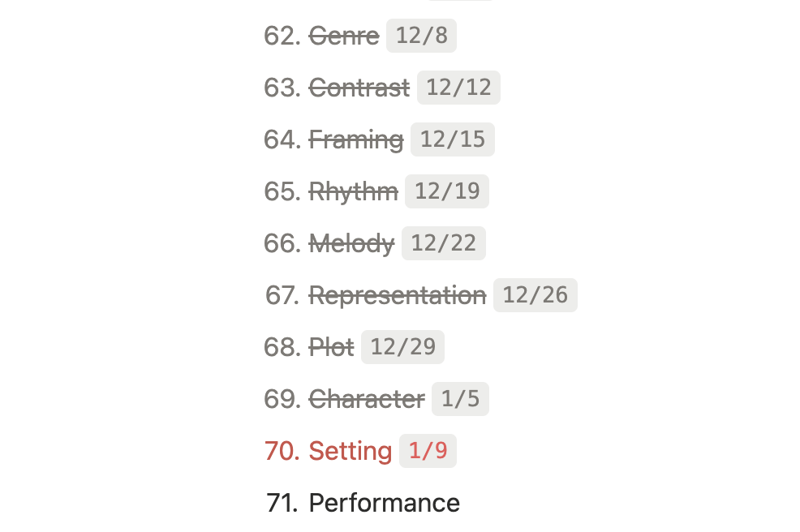Click the 12/8 date tag

click(421, 36)
